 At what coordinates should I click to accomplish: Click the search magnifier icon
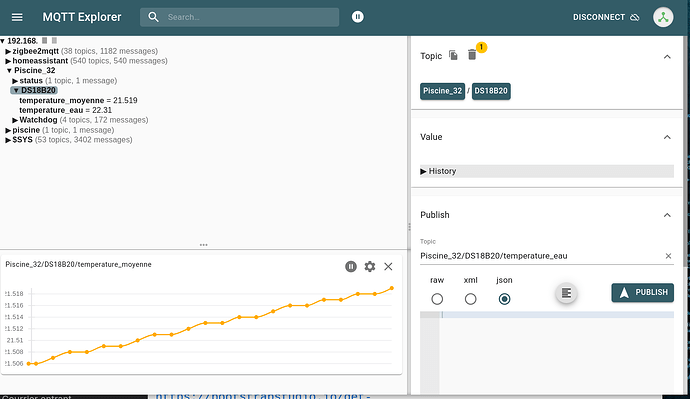coord(153,17)
